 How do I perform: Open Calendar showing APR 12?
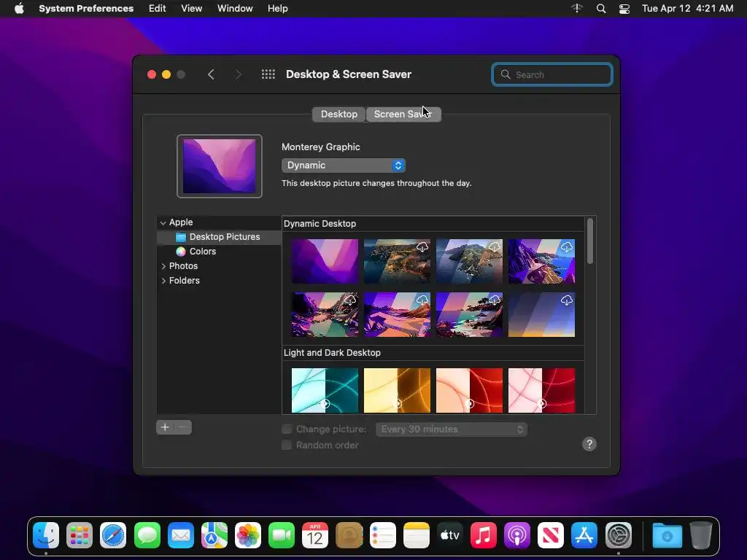(315, 535)
